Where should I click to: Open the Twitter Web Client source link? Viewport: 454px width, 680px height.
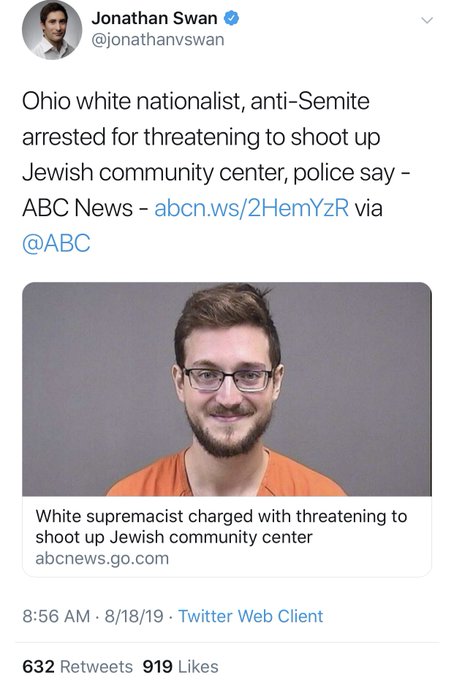(x=251, y=616)
